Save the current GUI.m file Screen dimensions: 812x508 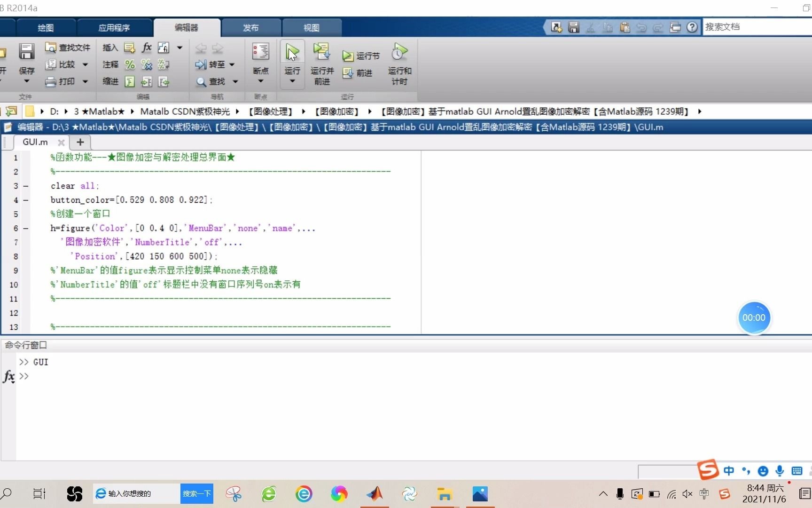tap(26, 51)
